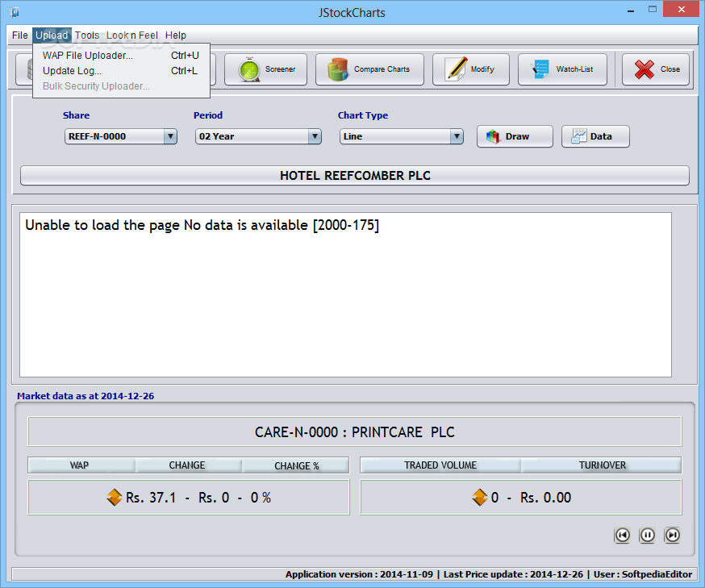
Task: Click the Market data as at 2014-12-26 label
Action: 86,396
